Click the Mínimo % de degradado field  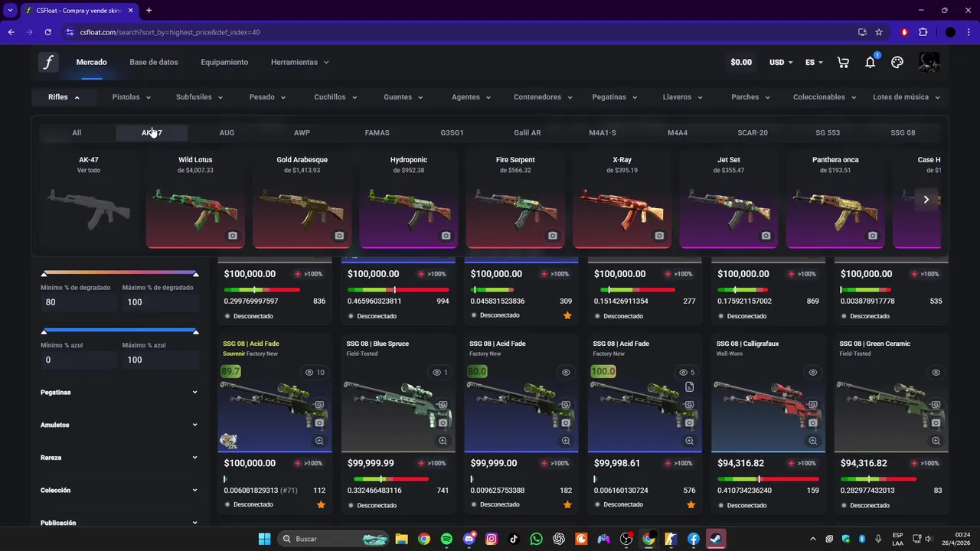pos(78,302)
